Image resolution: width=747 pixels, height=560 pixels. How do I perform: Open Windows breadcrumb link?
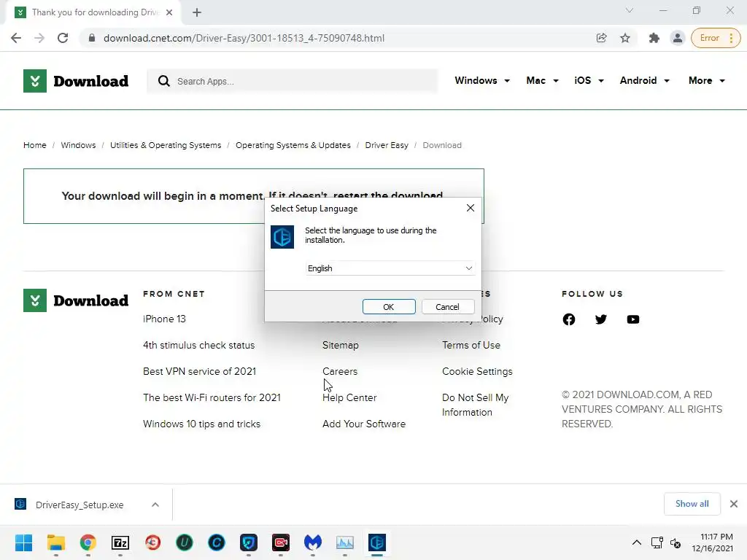[x=78, y=145]
